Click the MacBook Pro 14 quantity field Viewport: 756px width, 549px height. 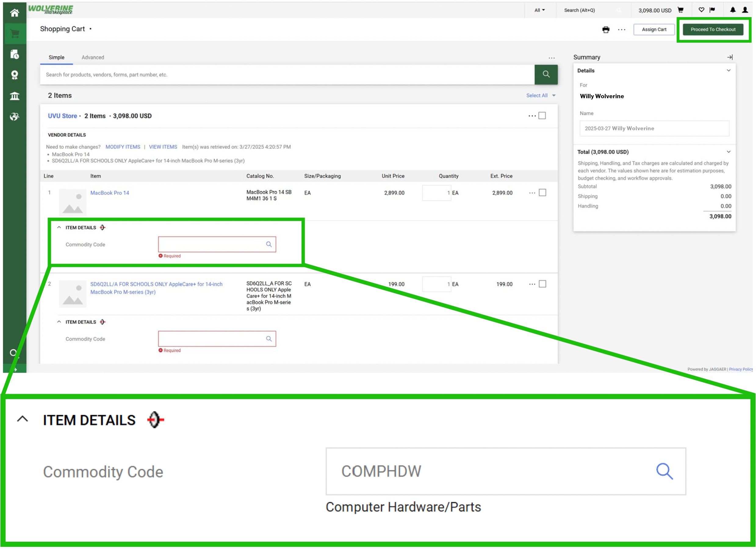(x=436, y=193)
